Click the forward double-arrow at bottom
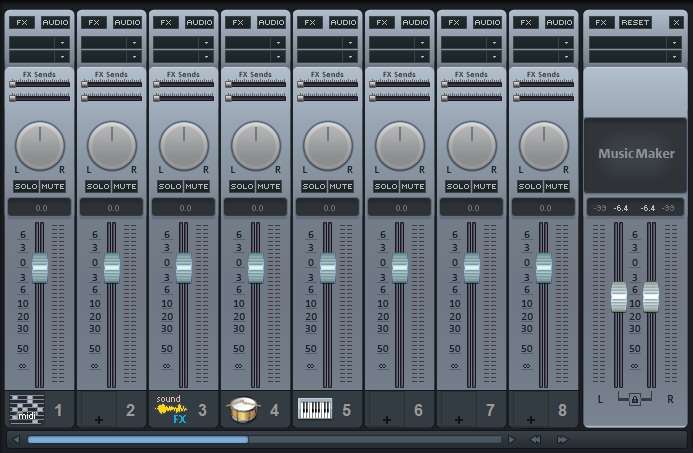The height and width of the screenshot is (453, 693). coord(562,440)
